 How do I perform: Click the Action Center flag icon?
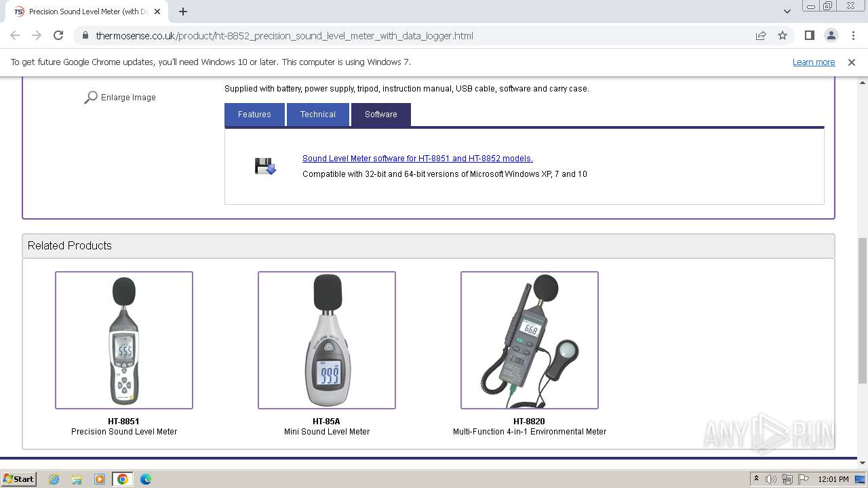point(804,479)
